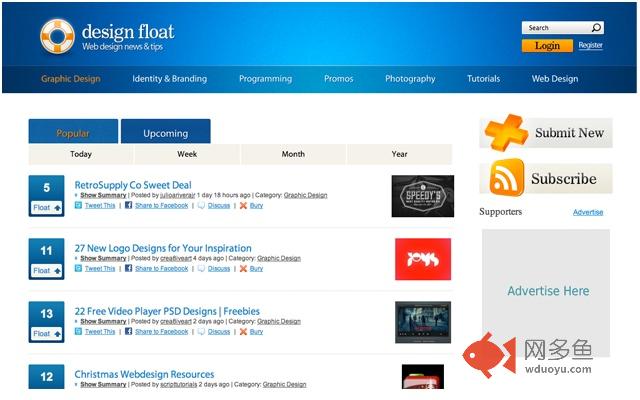Click Tweet This in RetroSupply Co row
640x400 pixels.
[100, 205]
